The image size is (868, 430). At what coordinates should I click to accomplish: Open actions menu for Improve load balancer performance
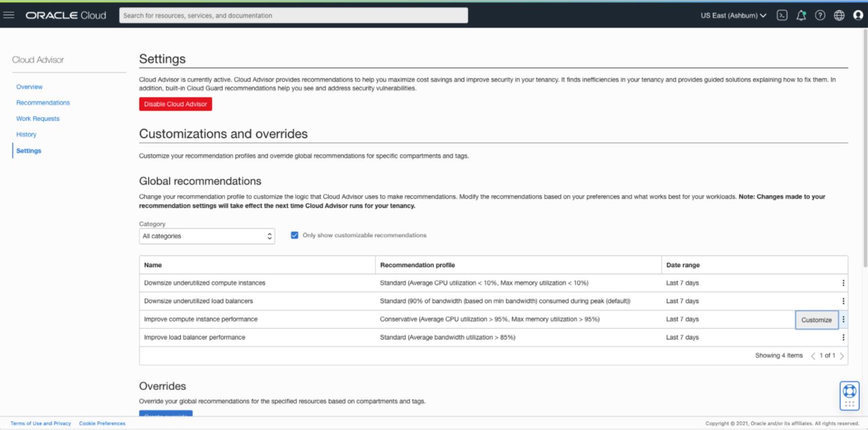click(843, 337)
